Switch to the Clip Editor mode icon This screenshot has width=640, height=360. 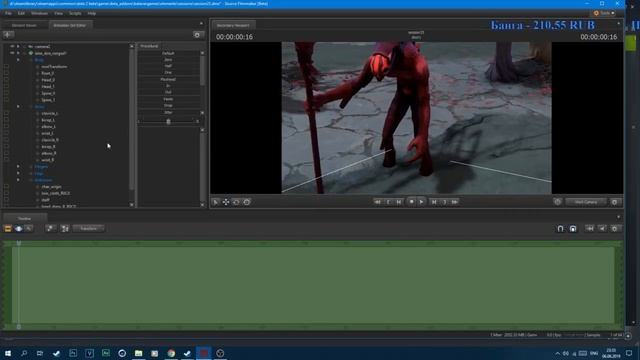tap(8, 229)
